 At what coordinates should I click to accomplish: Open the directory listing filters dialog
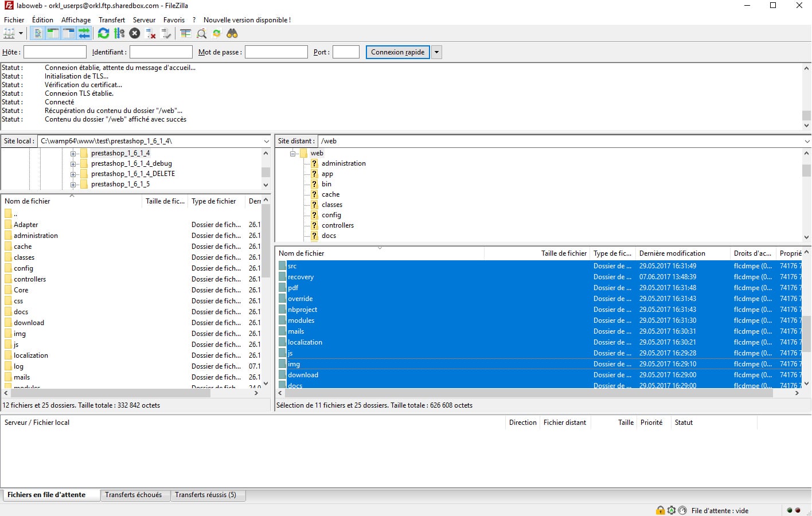[185, 33]
